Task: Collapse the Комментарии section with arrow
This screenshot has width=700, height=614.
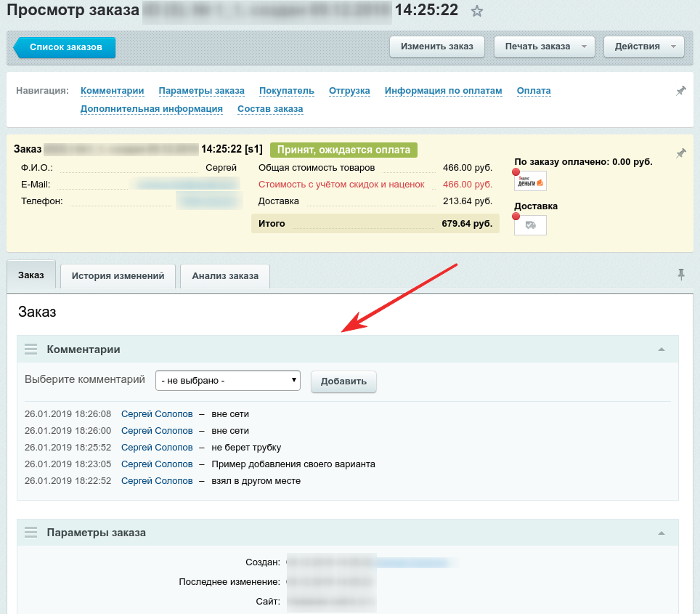Action: tap(661, 350)
